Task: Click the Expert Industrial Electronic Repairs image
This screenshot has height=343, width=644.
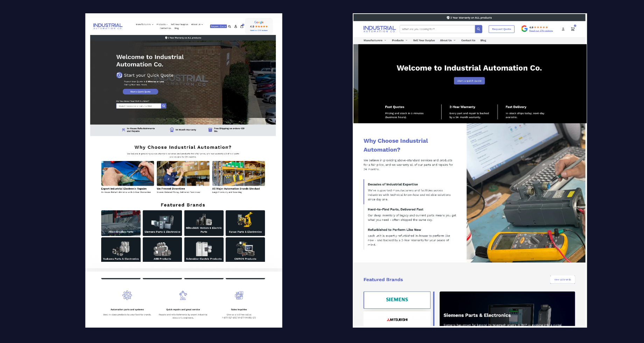Action: pyautogui.click(x=128, y=173)
